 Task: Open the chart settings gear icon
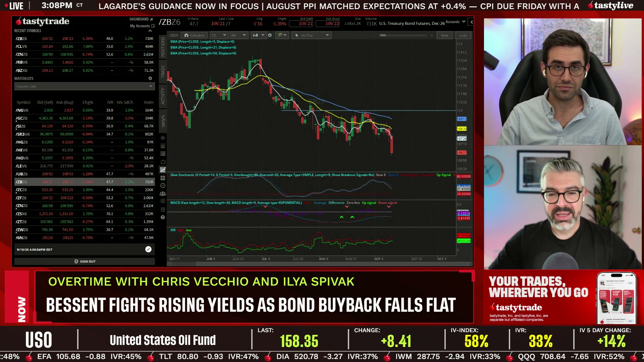(270, 35)
